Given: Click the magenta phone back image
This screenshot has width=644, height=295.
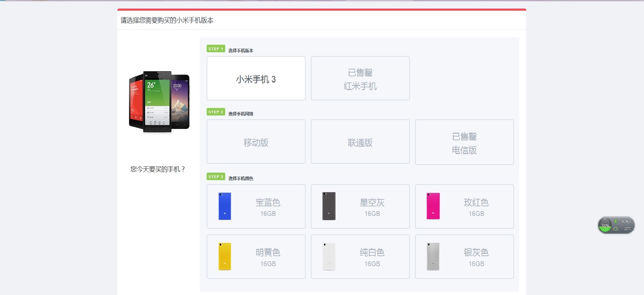Looking at the screenshot, I should click(x=433, y=206).
